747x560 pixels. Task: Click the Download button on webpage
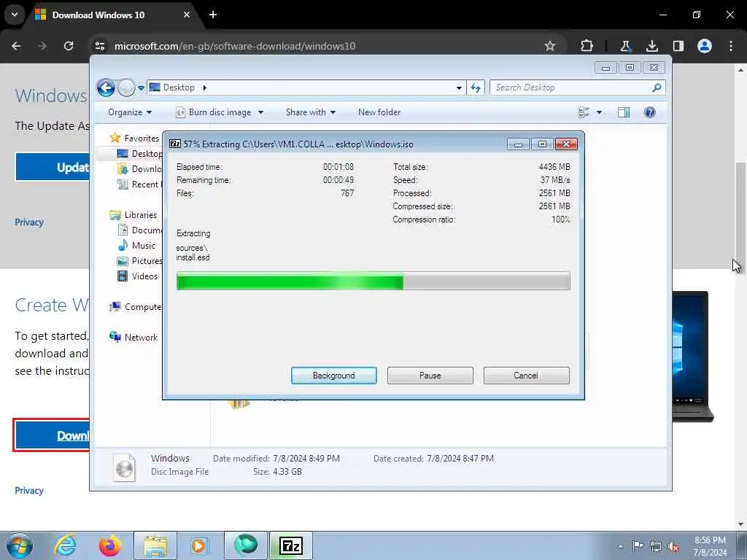click(52, 435)
